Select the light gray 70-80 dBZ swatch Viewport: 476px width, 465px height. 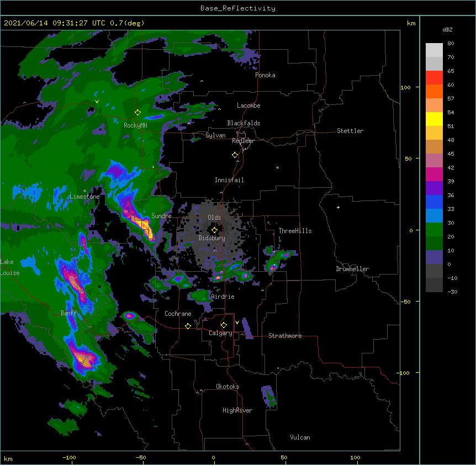[434, 50]
